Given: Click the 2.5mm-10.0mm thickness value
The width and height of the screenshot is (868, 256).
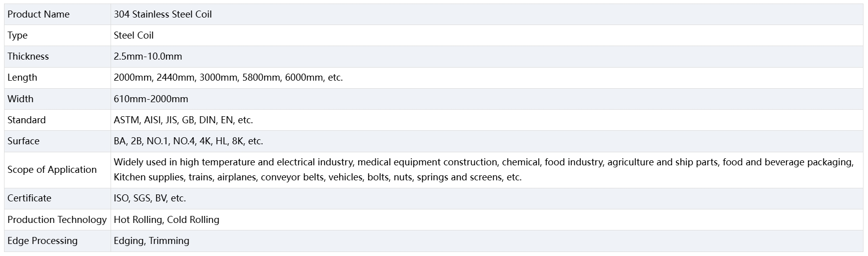Looking at the screenshot, I should 148,57.
